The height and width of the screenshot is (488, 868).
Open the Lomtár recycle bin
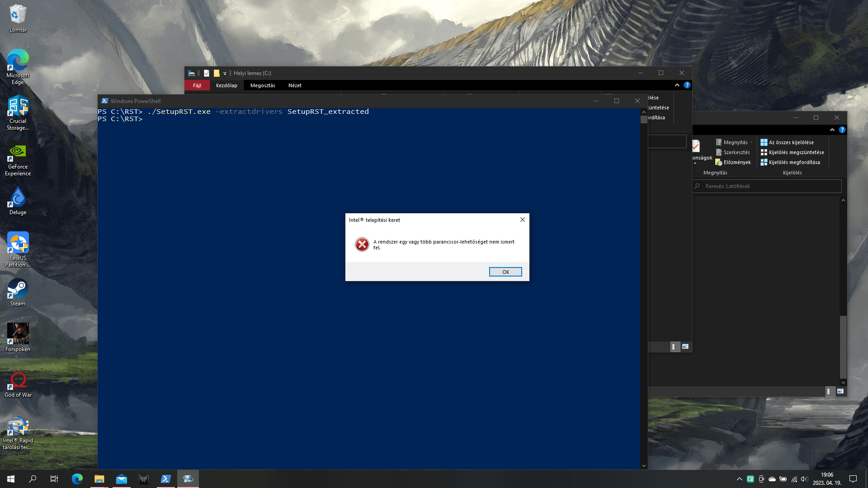click(x=18, y=15)
